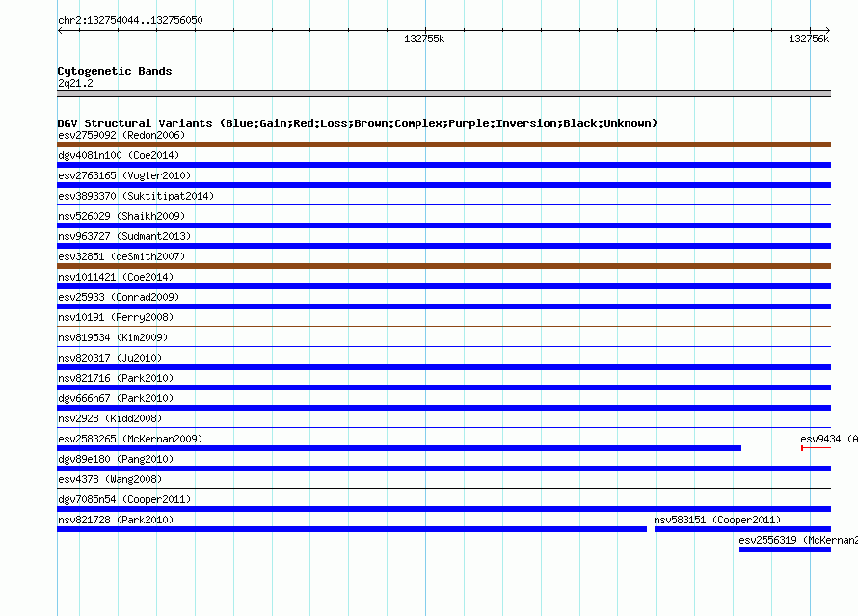Click the esv2759092 (Redon2006) variant label
This screenshot has width=858, height=616.
pos(121,135)
